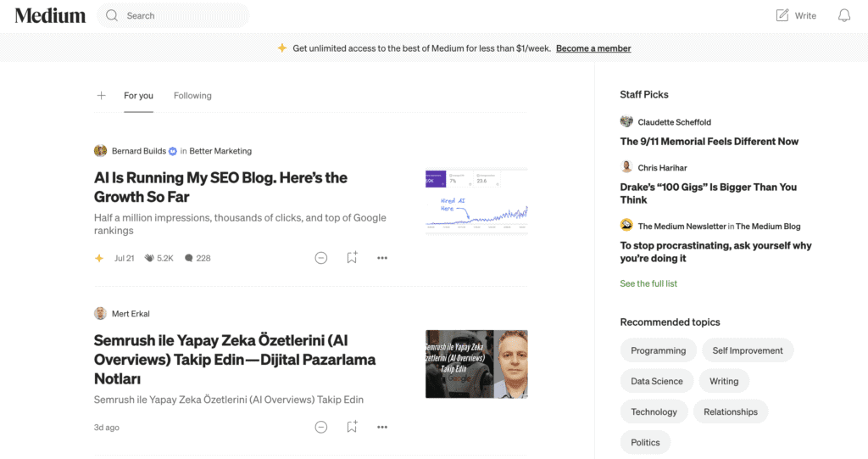
Task: Open The Medium Newsletter author link
Action: (682, 227)
